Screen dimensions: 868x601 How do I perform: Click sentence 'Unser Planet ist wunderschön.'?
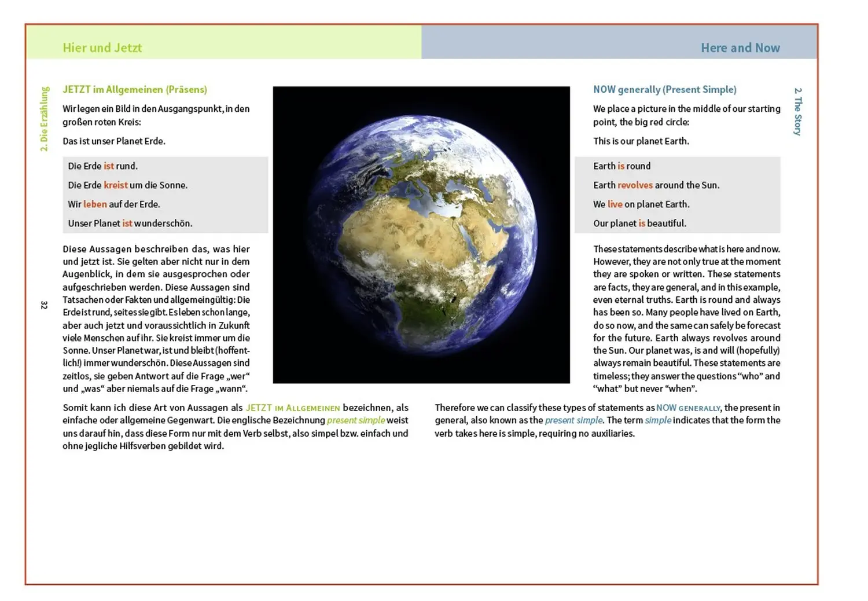click(x=130, y=223)
